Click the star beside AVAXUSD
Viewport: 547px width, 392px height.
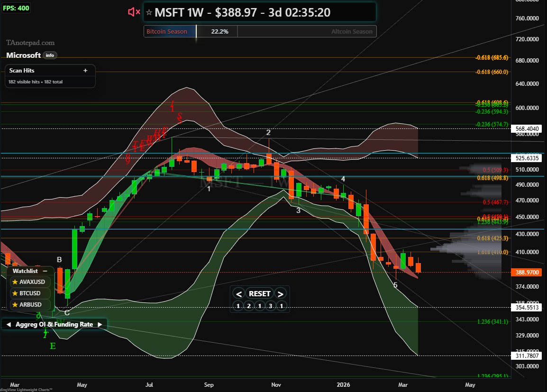pos(15,282)
